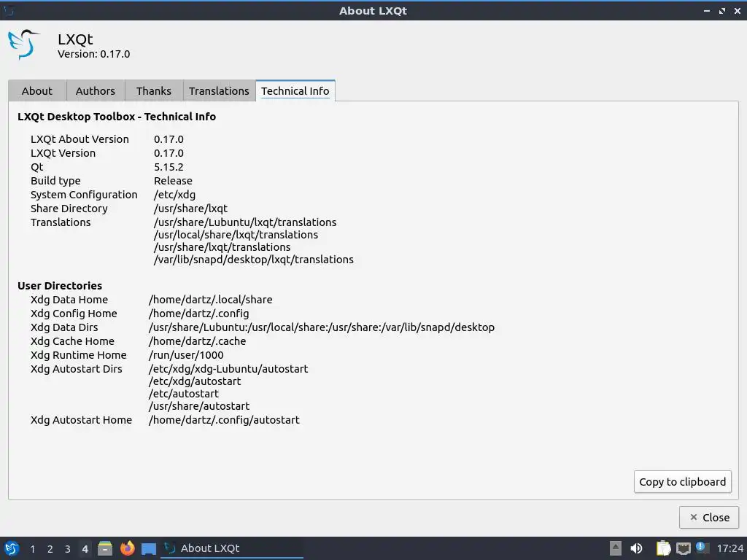This screenshot has width=747, height=560.
Task: Click /usr/local/share/lxqt/translations path
Action: tap(236, 234)
